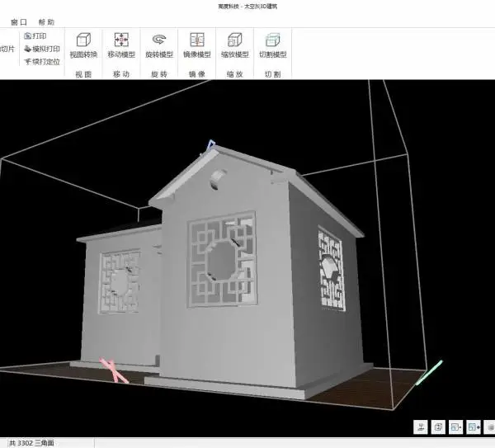Click the icon beside 模拟打印
The image size is (495, 448).
click(28, 49)
